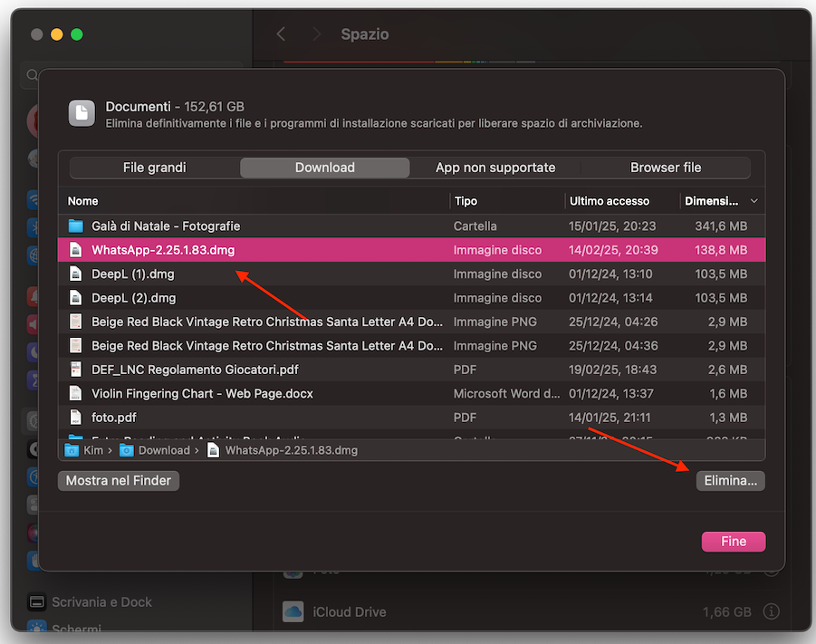
Task: Close the dialog with the Fine button
Action: [x=733, y=542]
